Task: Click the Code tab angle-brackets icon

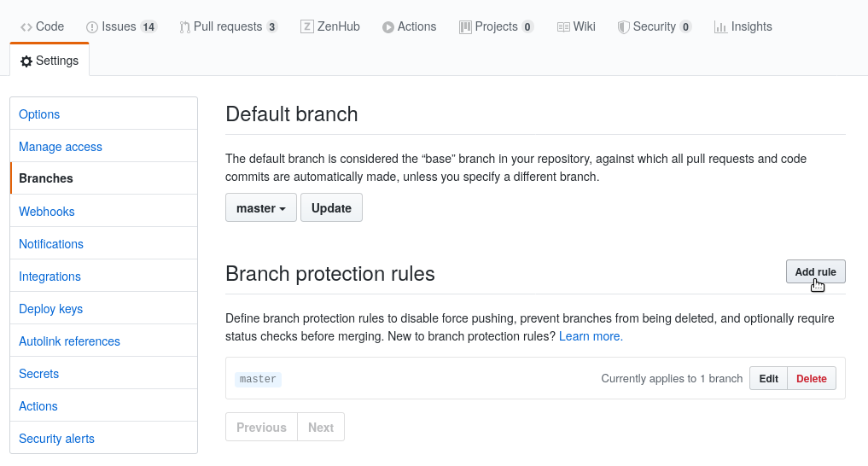Action: [26, 27]
